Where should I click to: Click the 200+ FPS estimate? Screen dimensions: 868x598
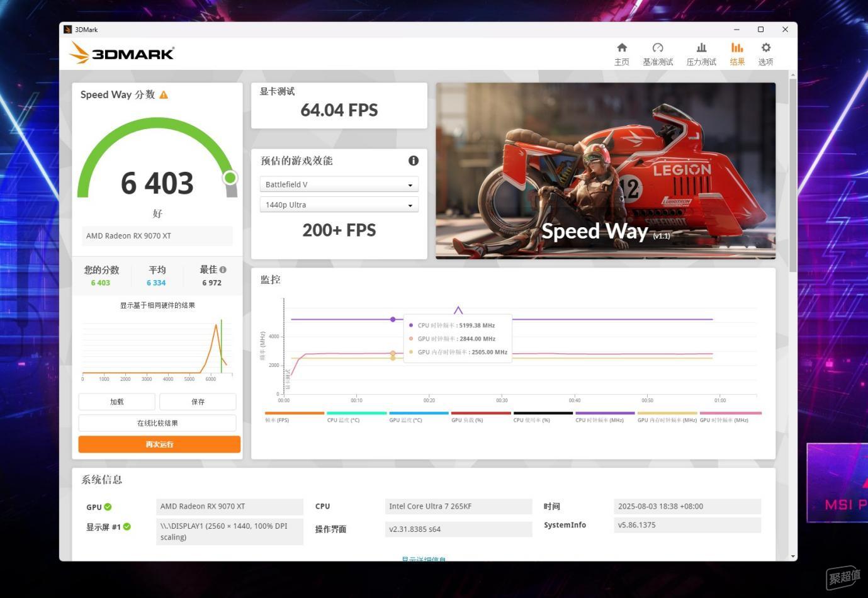click(x=339, y=230)
